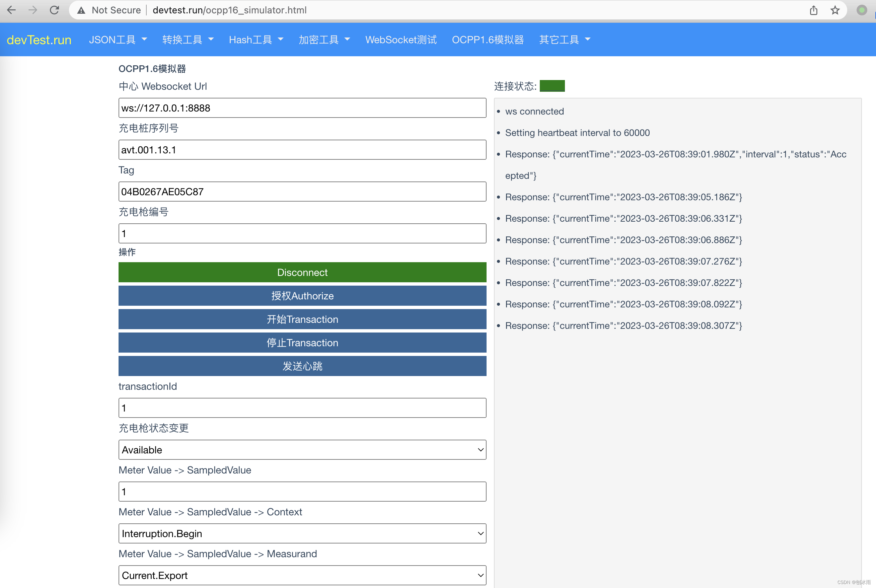Image resolution: width=876 pixels, height=588 pixels.
Task: Click the green profile circle icon
Action: pyautogui.click(x=862, y=10)
